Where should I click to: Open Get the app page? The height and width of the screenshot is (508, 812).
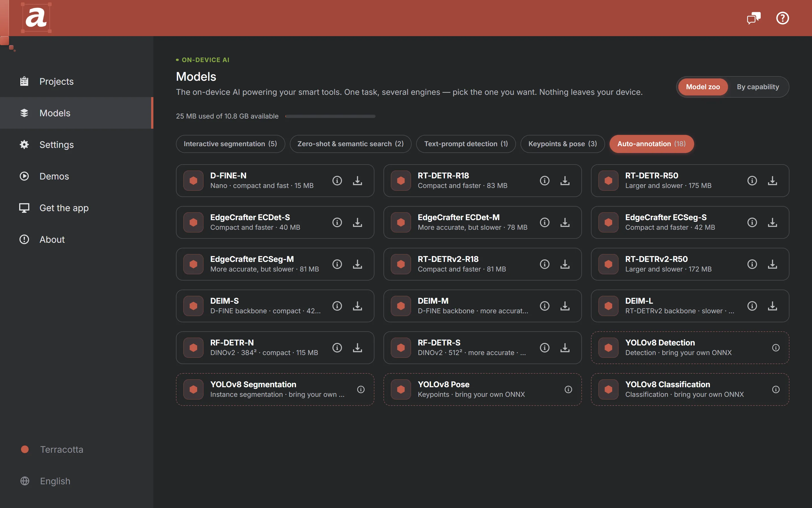[x=76, y=208]
